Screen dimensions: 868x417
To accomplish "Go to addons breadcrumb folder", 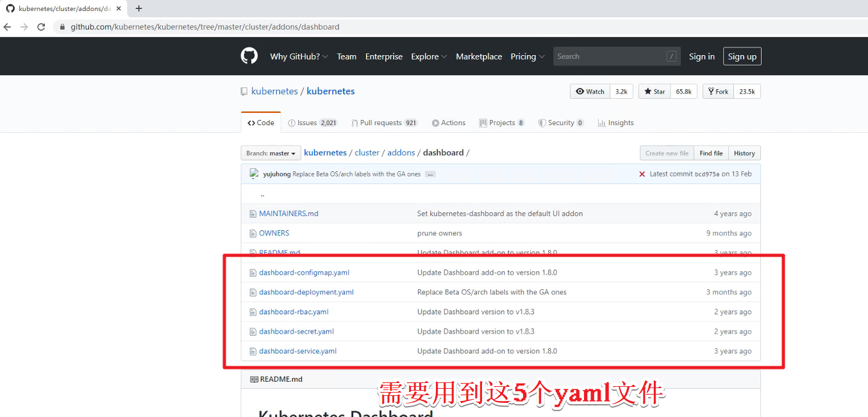I will pos(401,153).
